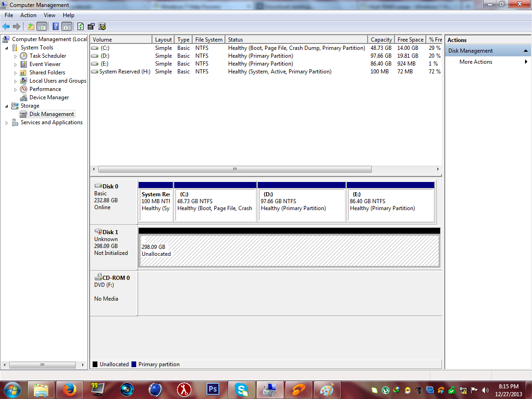Screen dimensions: 532x399
Task: Click the Photoshop icon in the taskbar
Action: click(213, 389)
